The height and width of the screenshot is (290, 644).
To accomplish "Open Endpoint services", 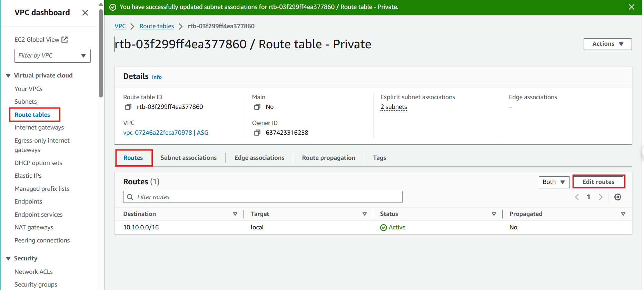I will pos(39,215).
